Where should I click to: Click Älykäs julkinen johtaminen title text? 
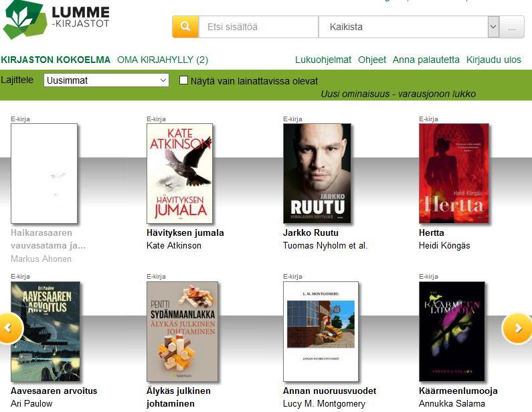pos(179,397)
